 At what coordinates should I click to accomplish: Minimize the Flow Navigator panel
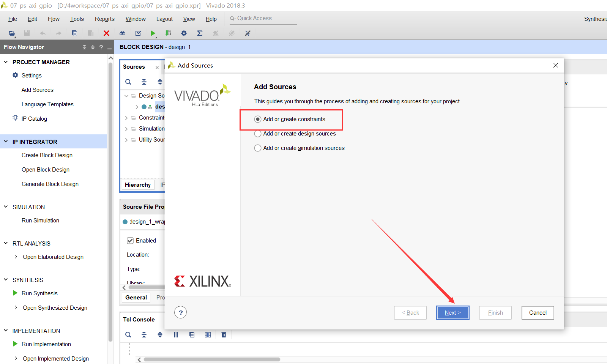[x=109, y=48]
